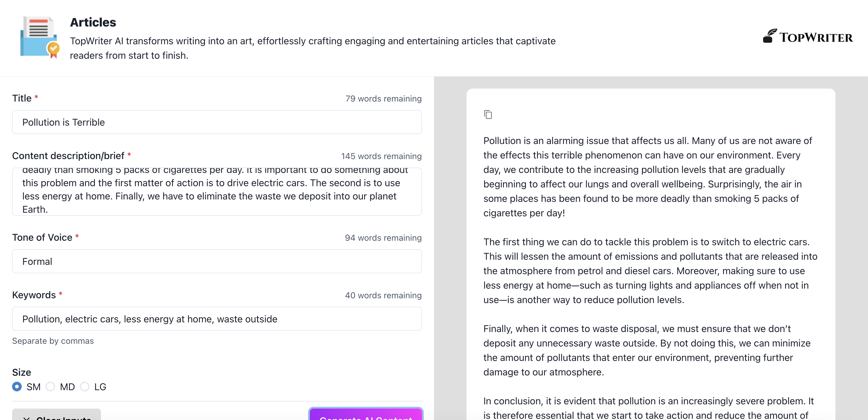868x420 pixels.
Task: Click the paragraph beginning with Finally about waste
Action: tap(647, 350)
